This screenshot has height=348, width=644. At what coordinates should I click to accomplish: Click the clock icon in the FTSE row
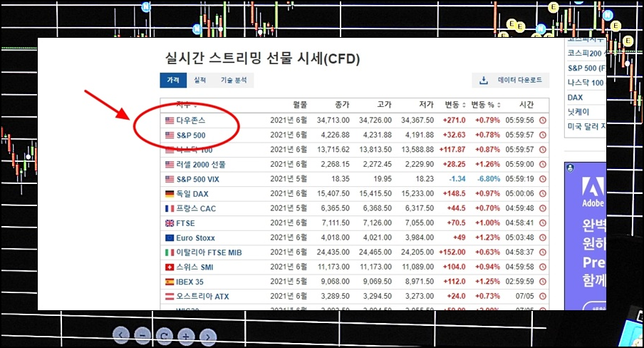(543, 223)
